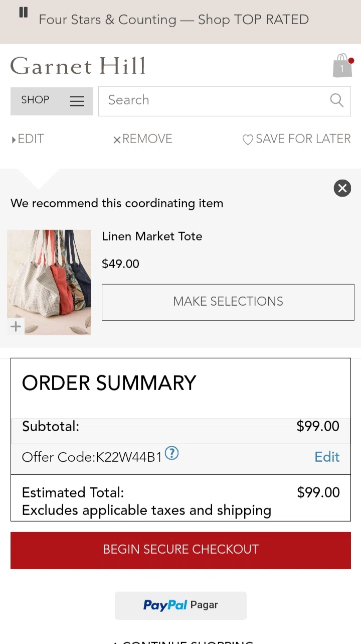Click the search magnifier icon
This screenshot has width=361, height=644.
pyautogui.click(x=336, y=100)
